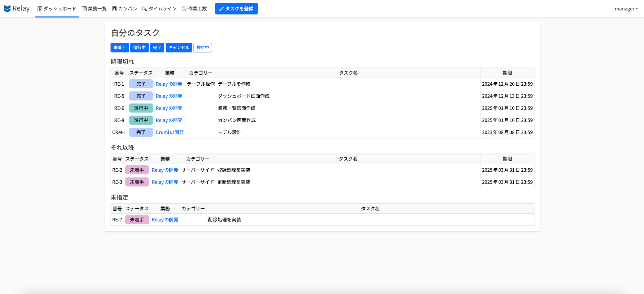Click the 進行中 status badge for RE-6

point(141,108)
